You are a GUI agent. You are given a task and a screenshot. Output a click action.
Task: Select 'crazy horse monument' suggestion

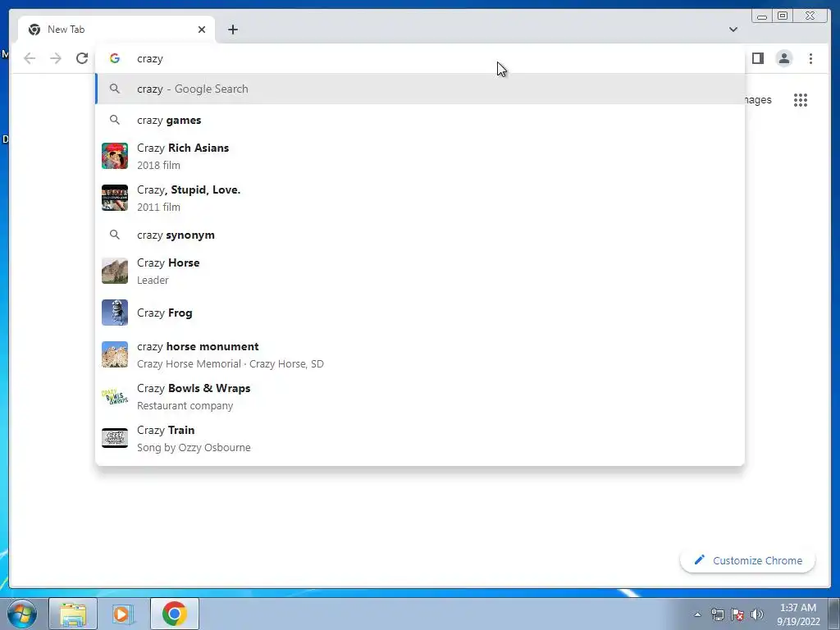[420, 354]
